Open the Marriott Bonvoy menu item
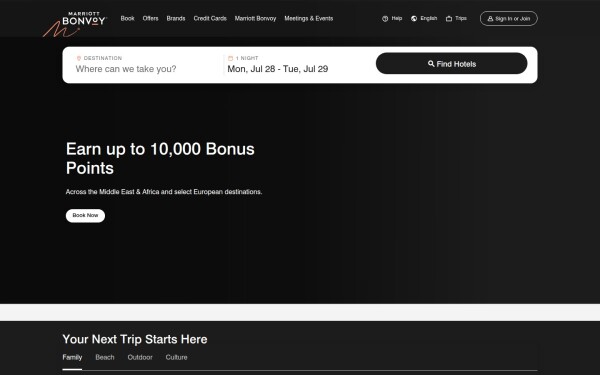Screen dimensions: 600x375 click(x=255, y=18)
